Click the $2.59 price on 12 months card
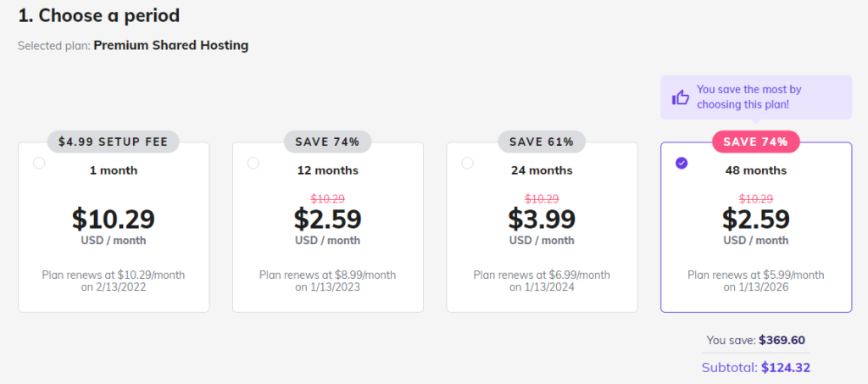The height and width of the screenshot is (384, 868). click(x=328, y=219)
